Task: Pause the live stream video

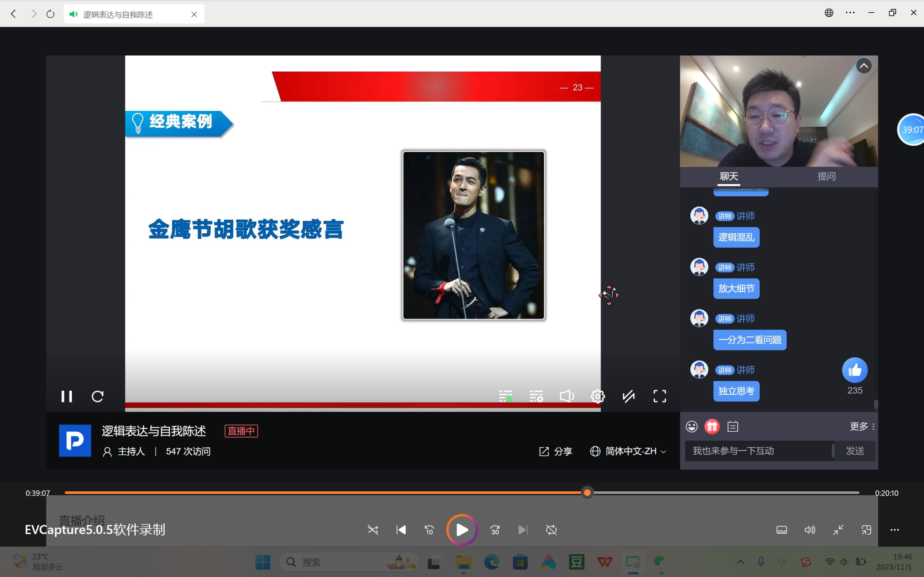Action: (67, 397)
